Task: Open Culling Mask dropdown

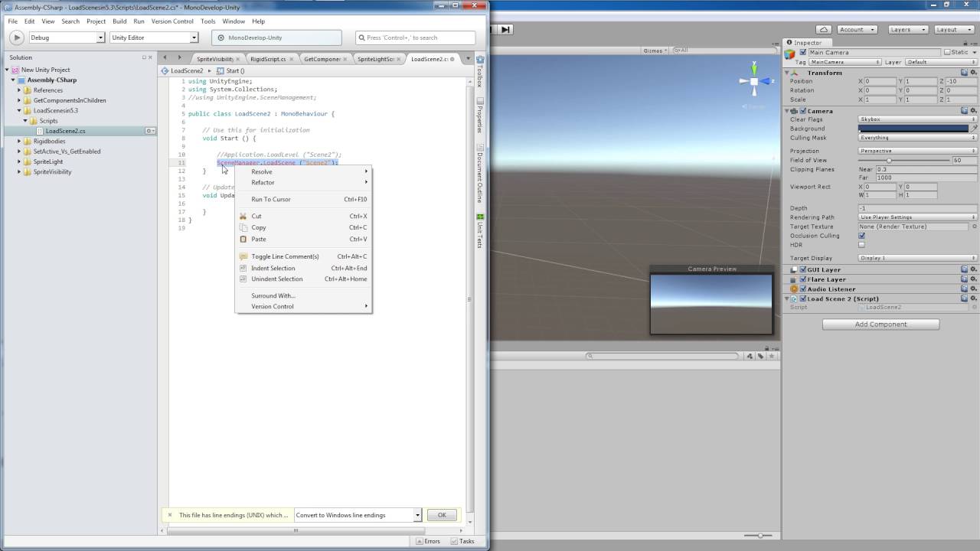Action: click(x=917, y=138)
